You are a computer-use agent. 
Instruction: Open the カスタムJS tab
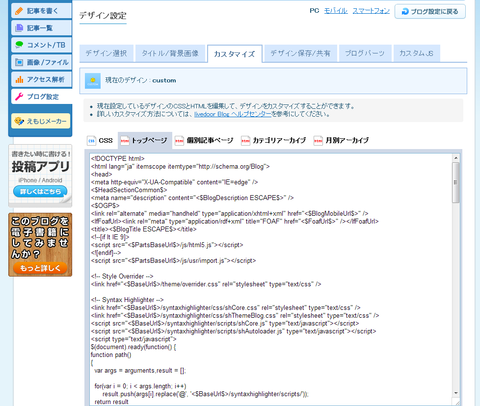(417, 53)
